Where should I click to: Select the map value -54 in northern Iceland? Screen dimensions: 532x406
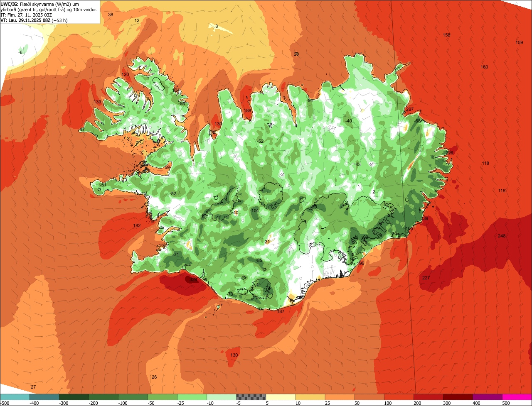point(310,100)
